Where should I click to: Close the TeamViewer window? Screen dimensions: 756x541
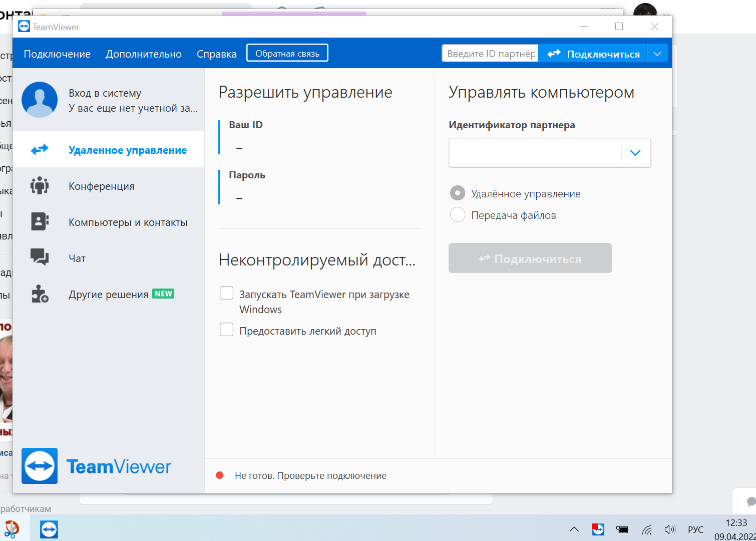point(654,26)
